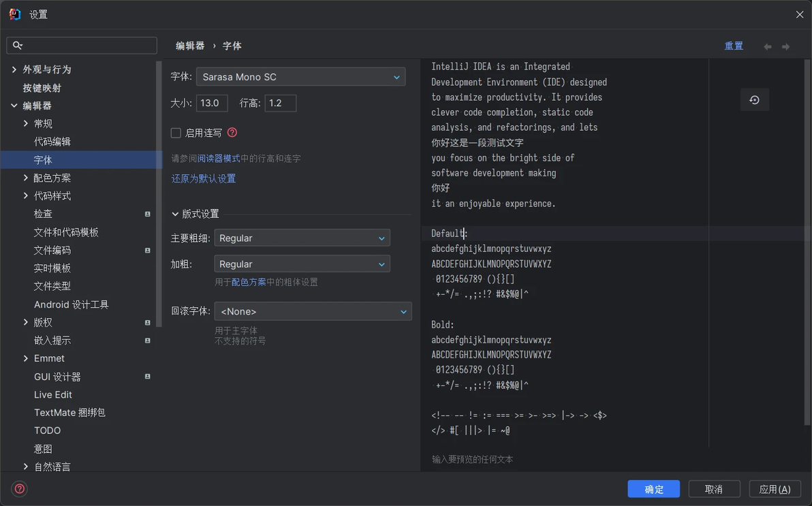
Task: Click the 大小 font size field
Action: (212, 103)
